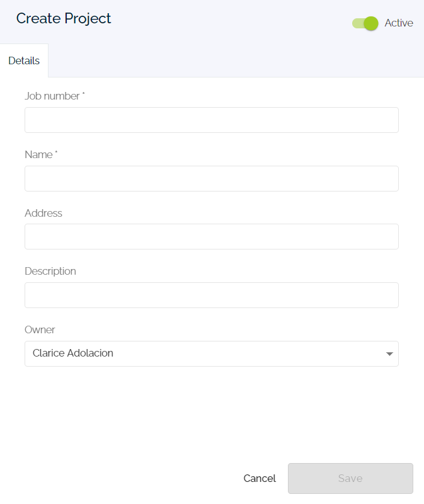Click the Active label text
Image resolution: width=424 pixels, height=504 pixels.
pyautogui.click(x=398, y=23)
